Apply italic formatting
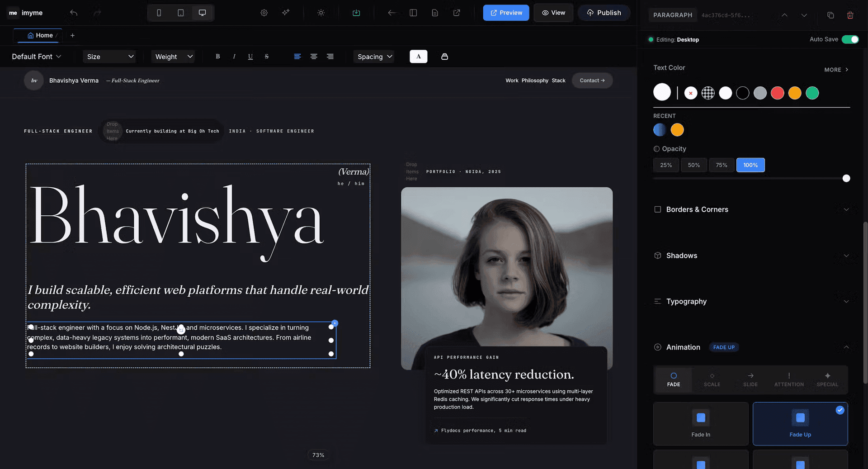 [234, 57]
